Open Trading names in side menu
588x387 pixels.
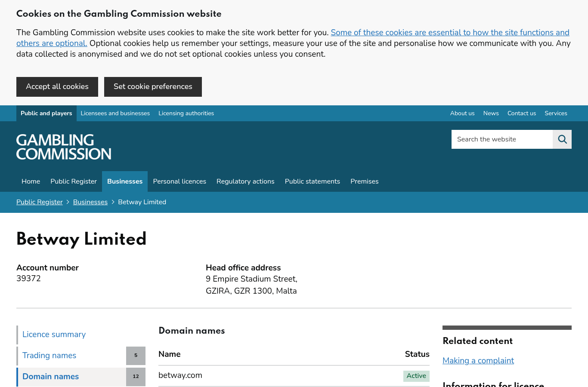point(71,356)
